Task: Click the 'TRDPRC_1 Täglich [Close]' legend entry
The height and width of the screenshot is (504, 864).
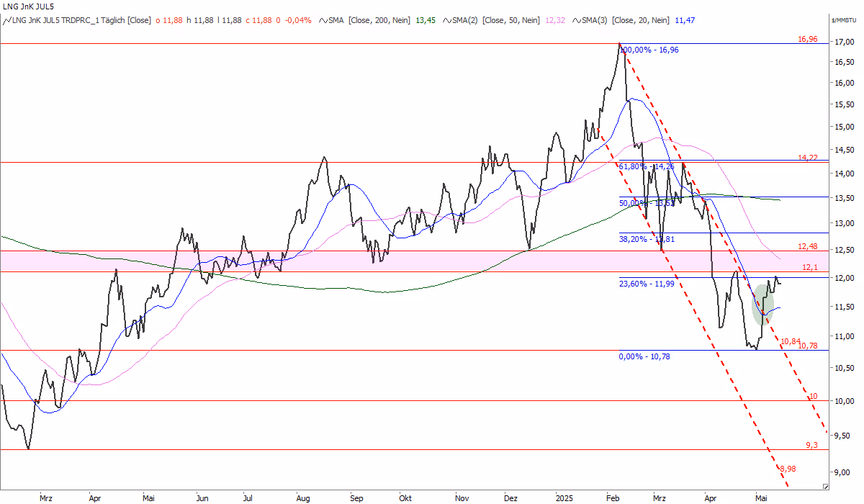Action: 106,20
